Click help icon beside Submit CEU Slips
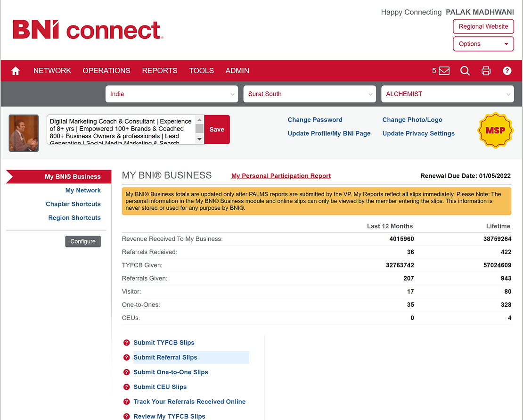523x420 pixels. click(126, 387)
